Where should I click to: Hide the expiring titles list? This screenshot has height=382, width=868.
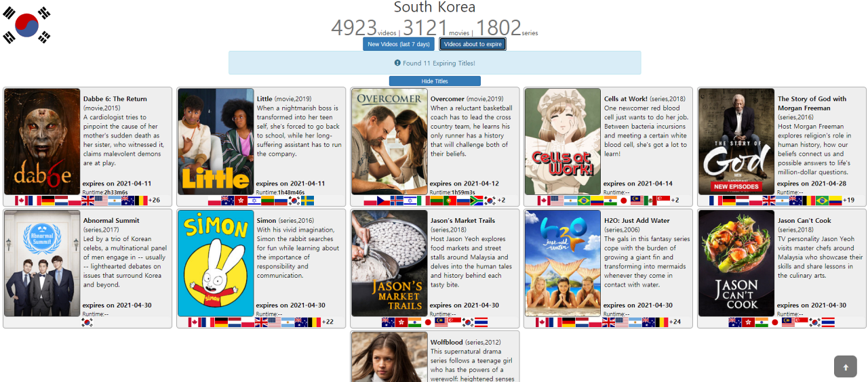pyautogui.click(x=435, y=81)
